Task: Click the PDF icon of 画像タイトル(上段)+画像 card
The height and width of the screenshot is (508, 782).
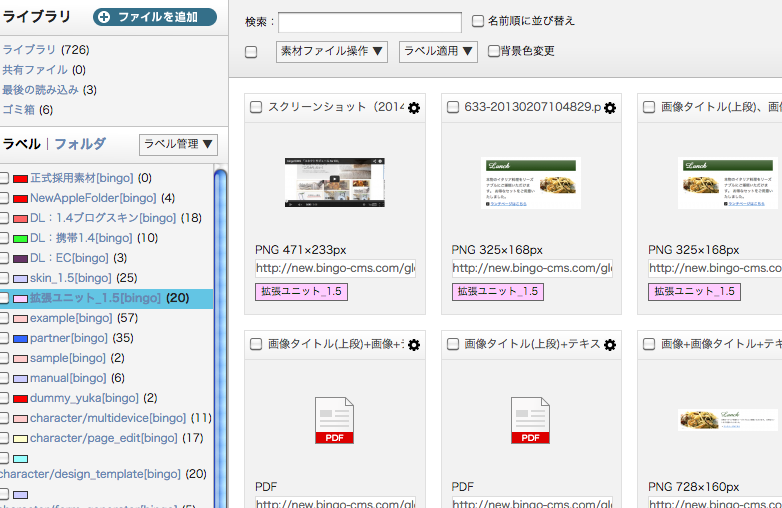Action: (x=334, y=420)
